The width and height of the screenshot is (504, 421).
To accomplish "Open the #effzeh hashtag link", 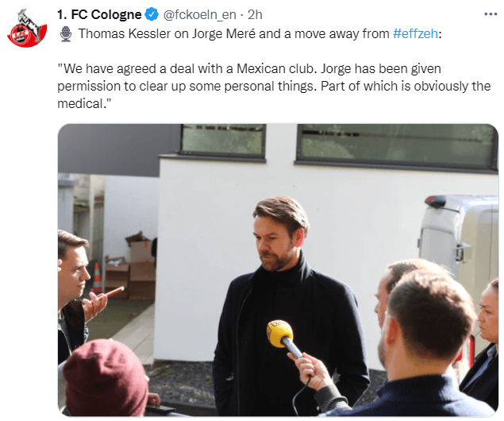I will [415, 33].
